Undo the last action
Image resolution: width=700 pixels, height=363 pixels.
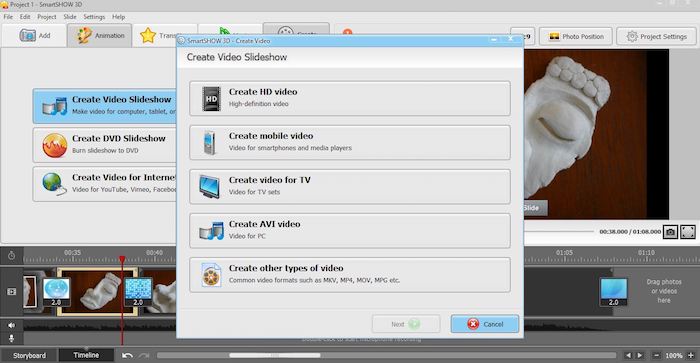pyautogui.click(x=127, y=355)
